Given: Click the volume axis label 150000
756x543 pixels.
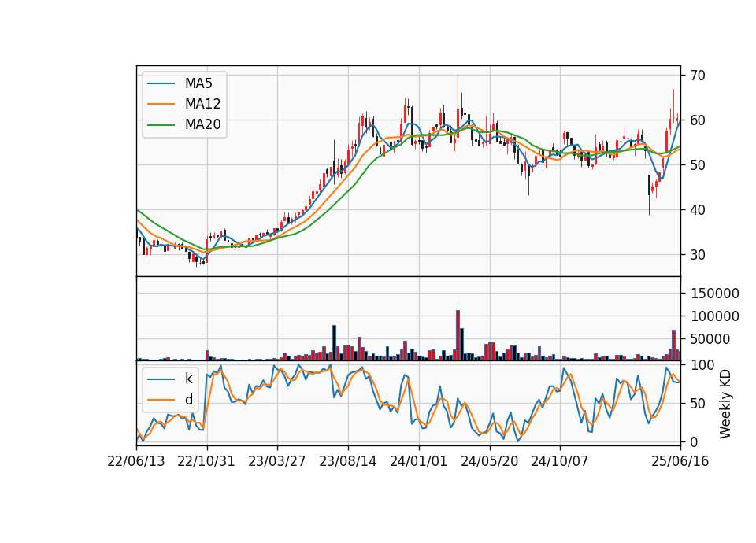Looking at the screenshot, I should [715, 294].
